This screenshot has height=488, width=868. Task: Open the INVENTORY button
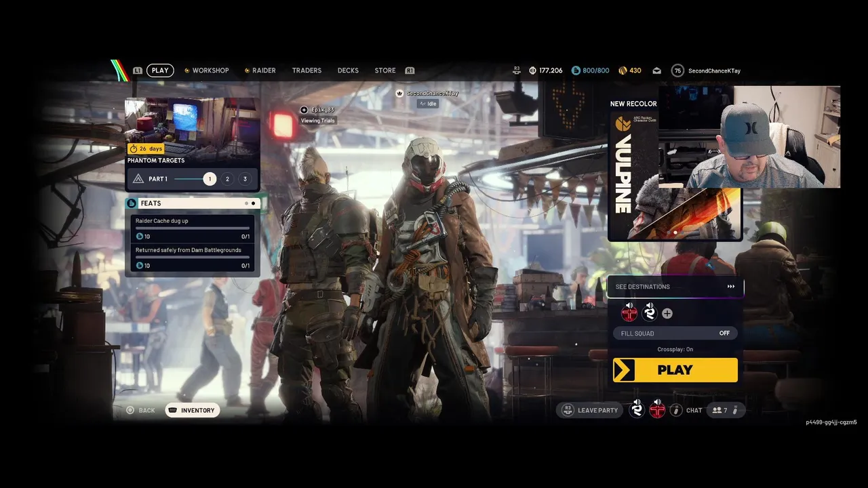point(193,410)
